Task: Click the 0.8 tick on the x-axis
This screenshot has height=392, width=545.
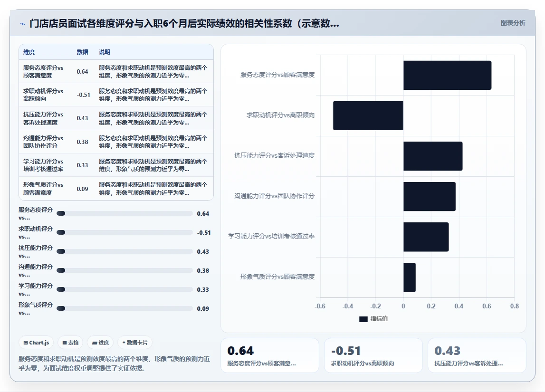Action: 515,306
